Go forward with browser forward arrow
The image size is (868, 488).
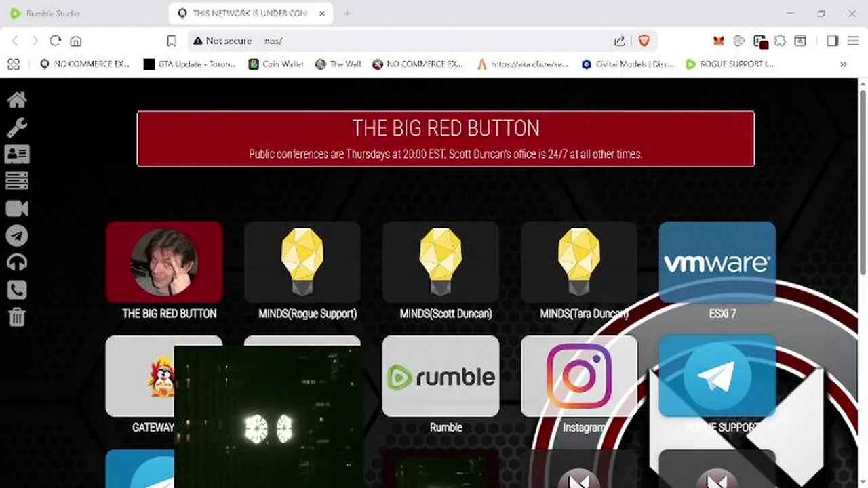point(35,41)
